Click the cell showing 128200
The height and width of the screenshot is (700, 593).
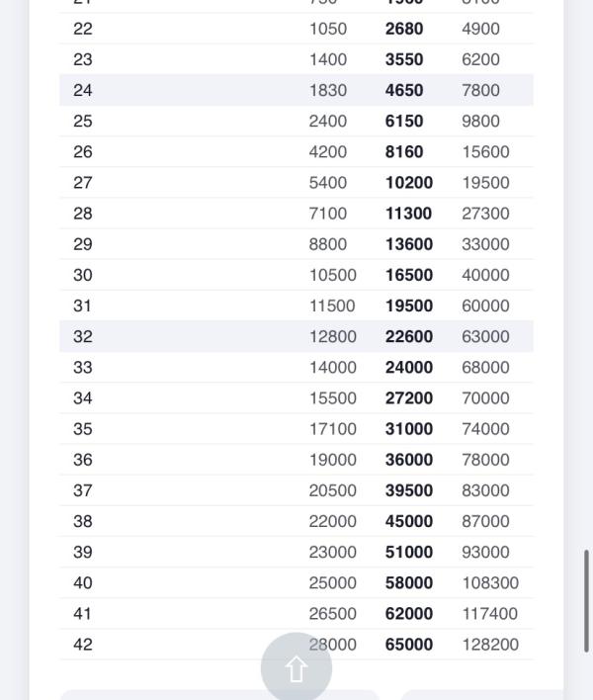(490, 644)
